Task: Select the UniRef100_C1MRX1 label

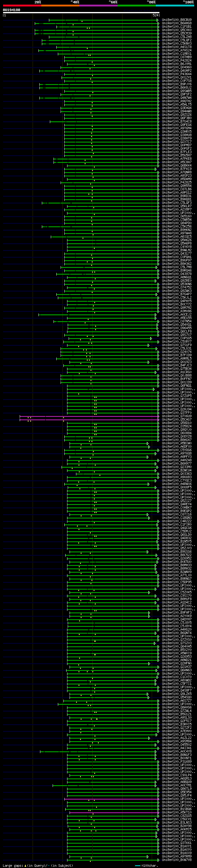Action: (176, 54)
